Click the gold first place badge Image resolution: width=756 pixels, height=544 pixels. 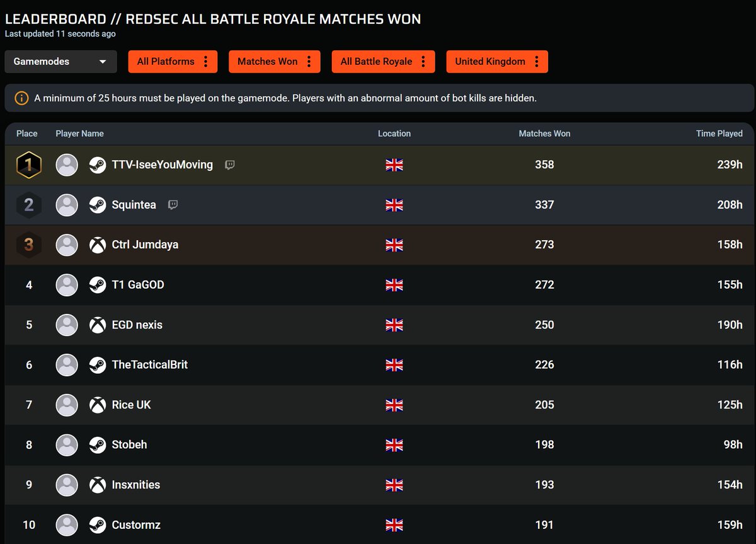click(x=29, y=165)
